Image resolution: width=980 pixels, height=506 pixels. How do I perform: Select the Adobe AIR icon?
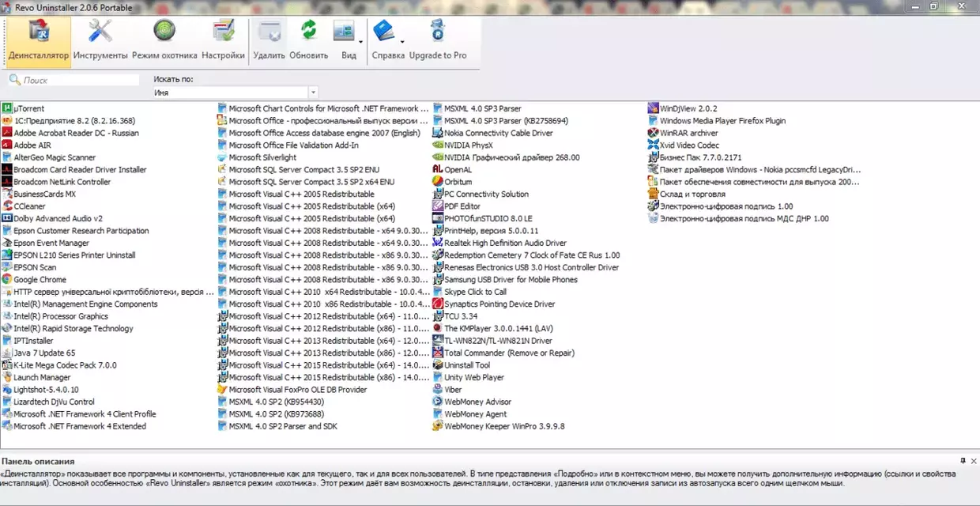(6, 145)
